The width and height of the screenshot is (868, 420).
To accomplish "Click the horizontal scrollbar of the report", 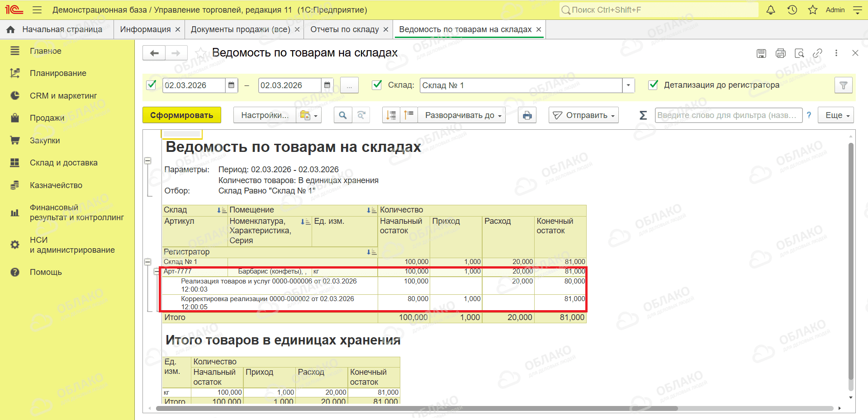I will tap(417, 408).
